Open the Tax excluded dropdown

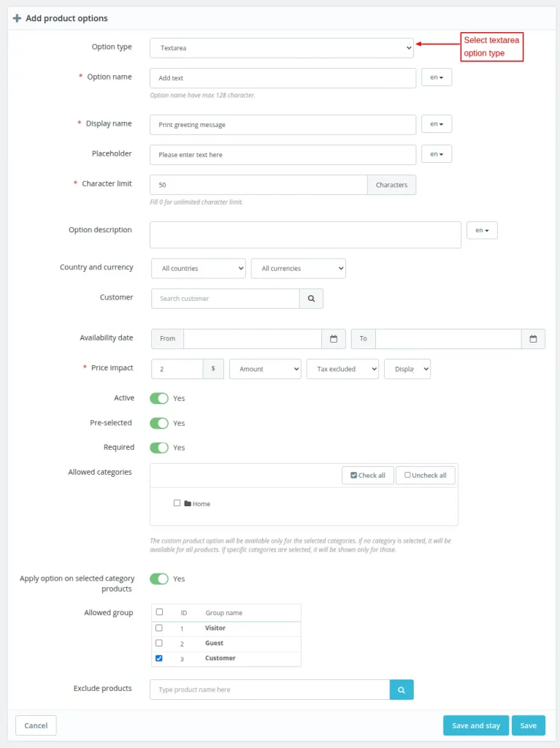[342, 369]
